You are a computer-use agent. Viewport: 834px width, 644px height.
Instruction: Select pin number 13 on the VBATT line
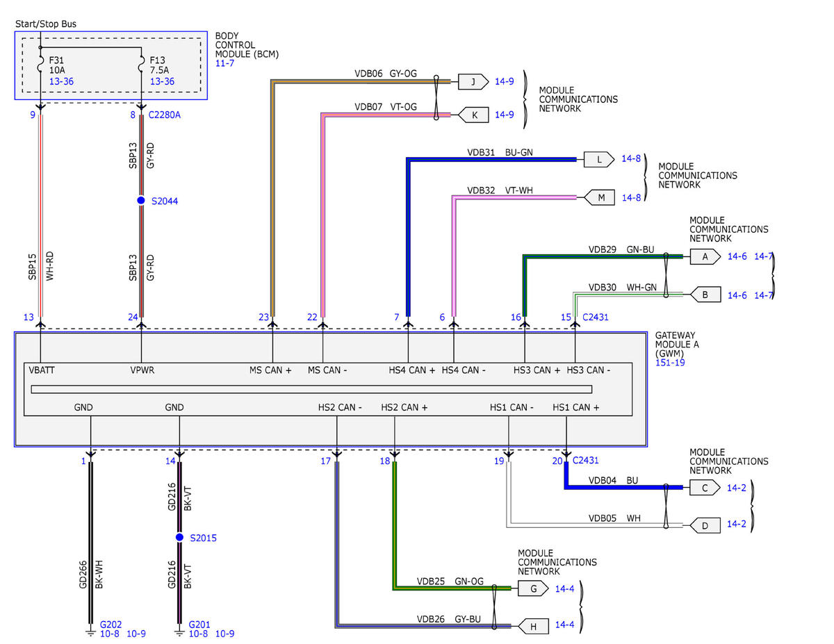click(28, 317)
